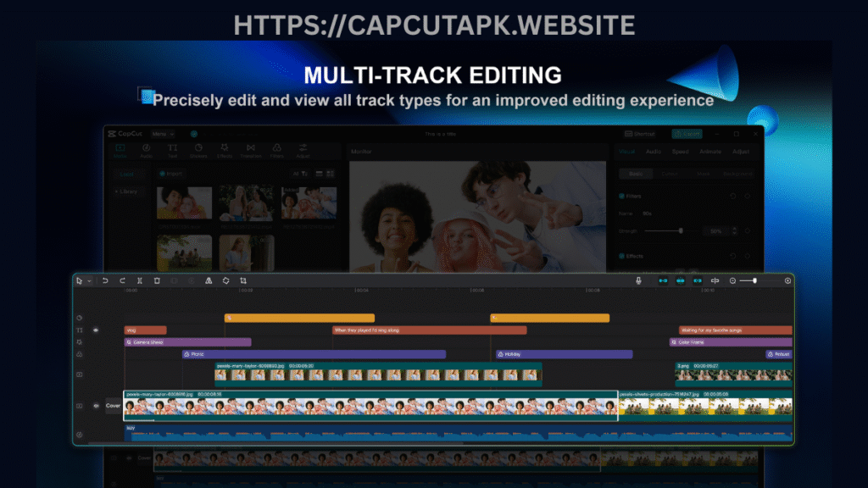868x488 pixels.
Task: Click the sticker track icon
Action: pos(79,319)
